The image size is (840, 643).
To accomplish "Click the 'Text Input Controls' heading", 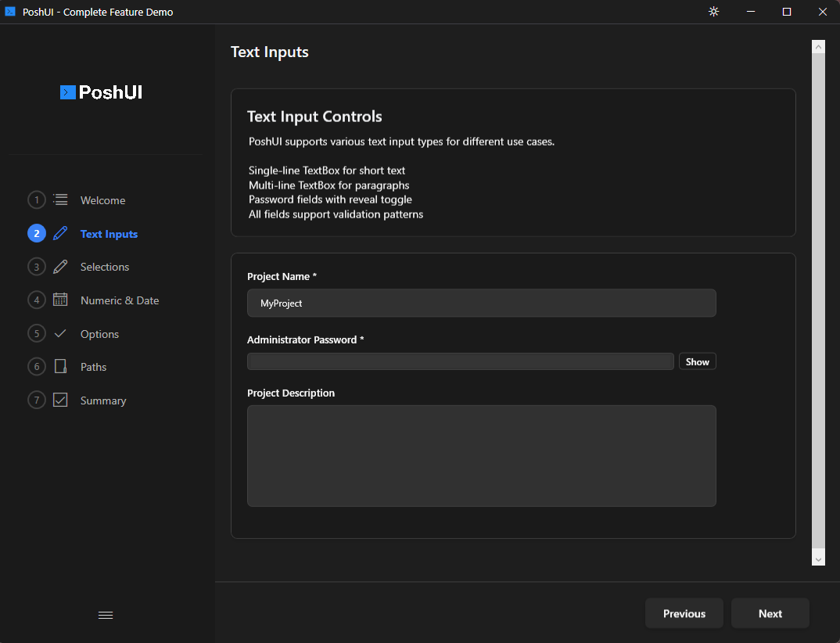I will 314,117.
